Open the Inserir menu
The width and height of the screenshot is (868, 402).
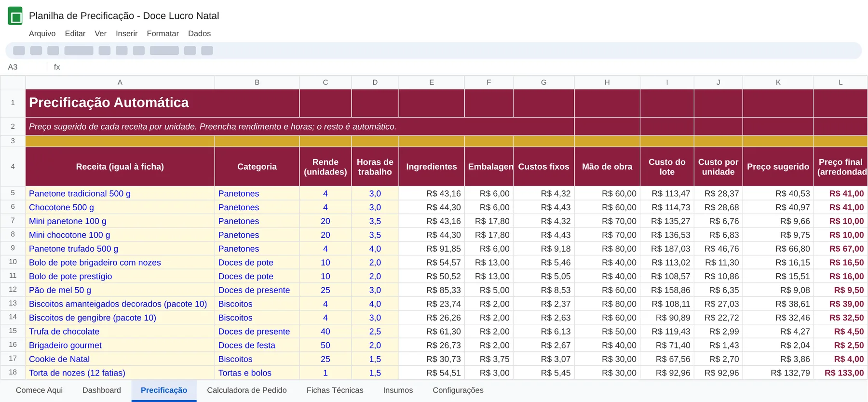pos(127,34)
